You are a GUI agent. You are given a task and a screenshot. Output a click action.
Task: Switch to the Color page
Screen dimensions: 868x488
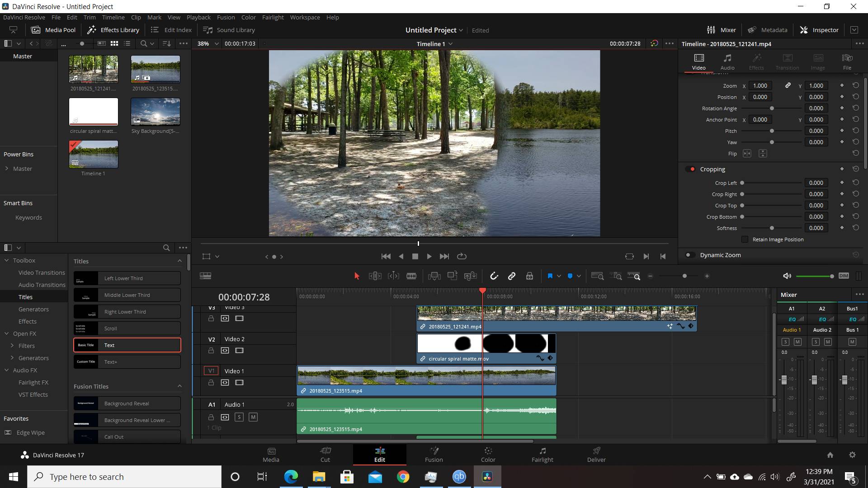488,455
